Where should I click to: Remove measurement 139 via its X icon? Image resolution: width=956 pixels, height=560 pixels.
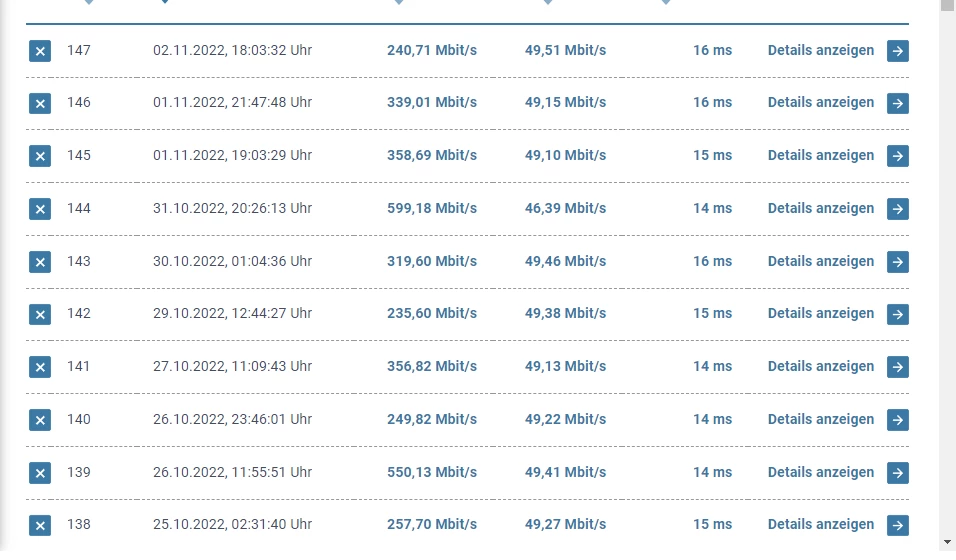click(x=40, y=473)
